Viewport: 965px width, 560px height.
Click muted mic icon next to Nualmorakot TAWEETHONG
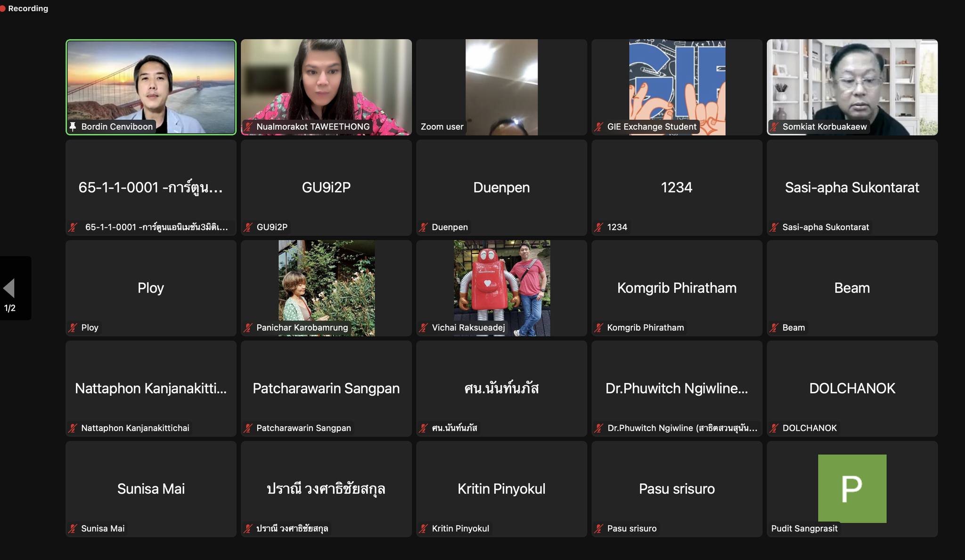tap(248, 126)
